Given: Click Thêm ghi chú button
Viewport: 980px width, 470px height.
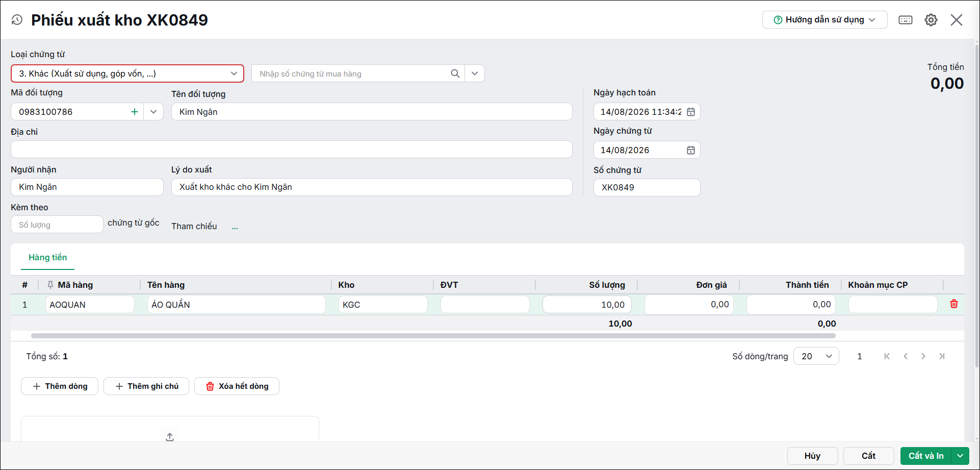Looking at the screenshot, I should tap(146, 386).
